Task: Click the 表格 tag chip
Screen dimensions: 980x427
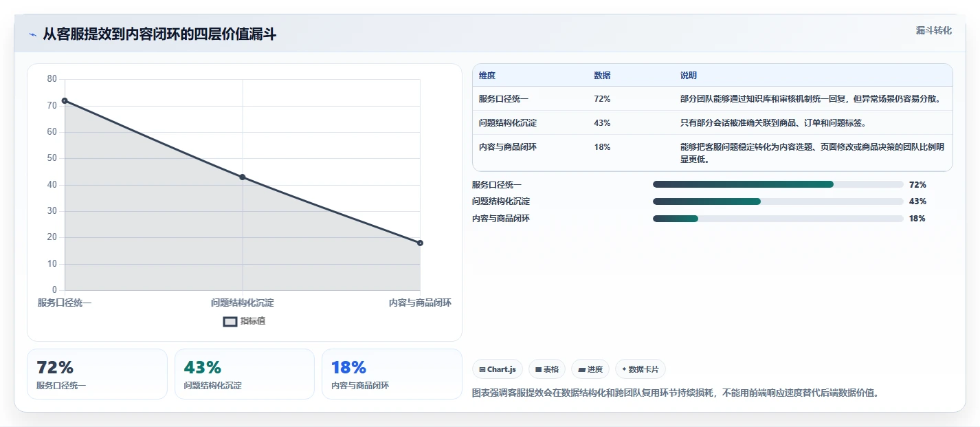Action: coord(547,369)
